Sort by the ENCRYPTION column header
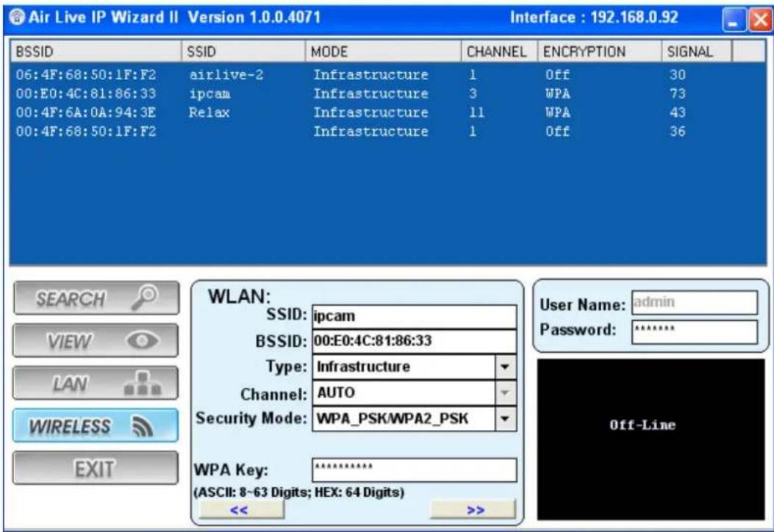This screenshot has height=532, width=774. click(x=600, y=52)
